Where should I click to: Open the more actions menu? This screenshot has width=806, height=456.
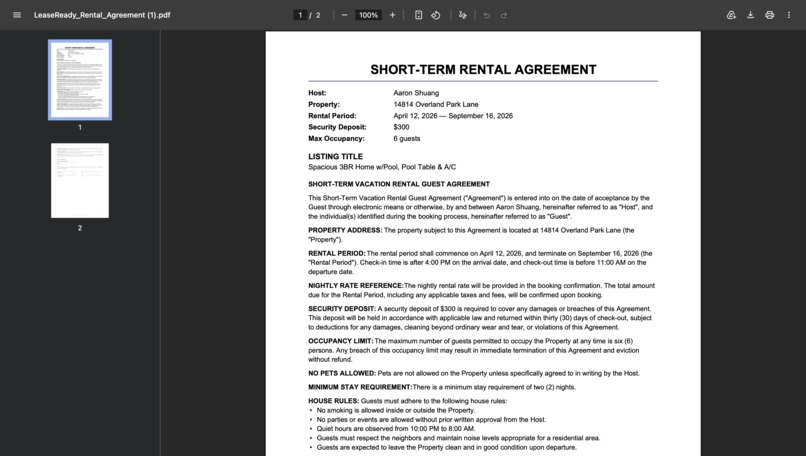(x=789, y=15)
